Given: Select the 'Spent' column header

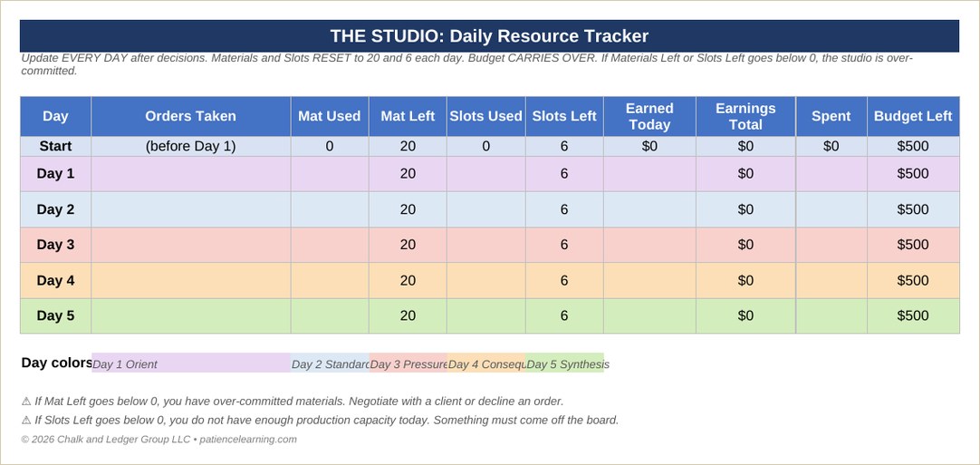Looking at the screenshot, I should [831, 116].
